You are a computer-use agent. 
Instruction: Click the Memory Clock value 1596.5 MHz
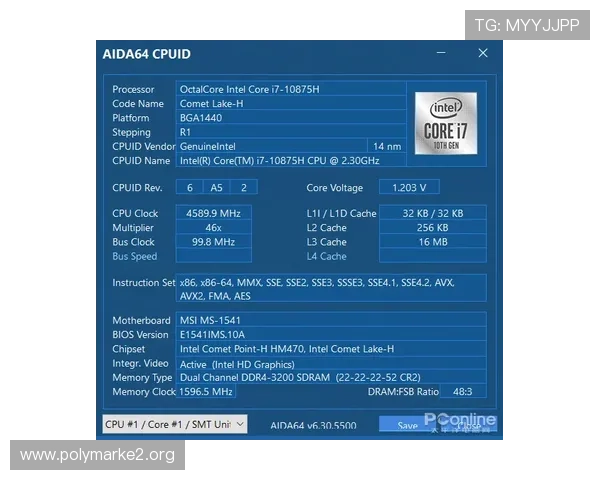point(206,392)
